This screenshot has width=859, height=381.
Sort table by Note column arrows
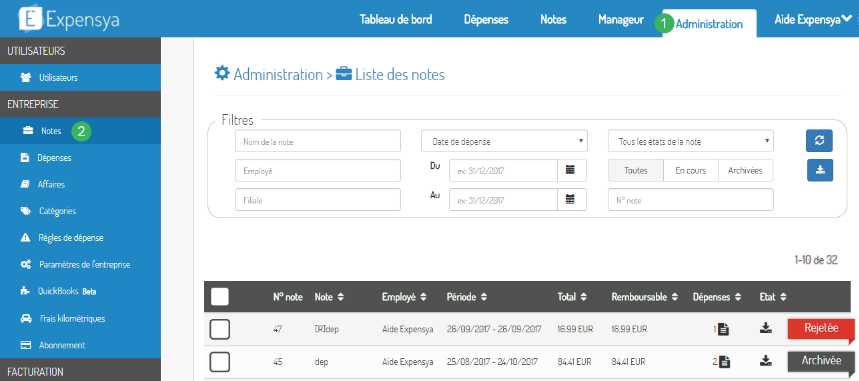[340, 297]
